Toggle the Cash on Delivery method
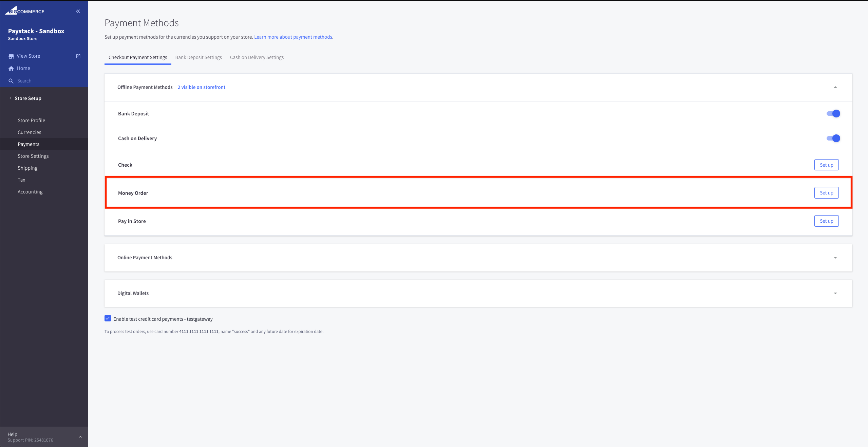 [x=833, y=138]
